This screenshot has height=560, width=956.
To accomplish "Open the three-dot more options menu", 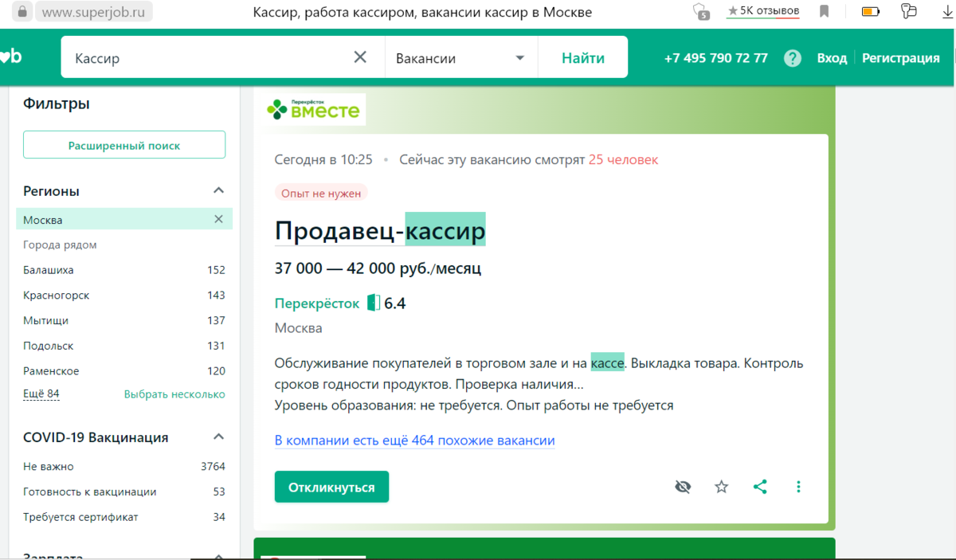I will point(799,487).
